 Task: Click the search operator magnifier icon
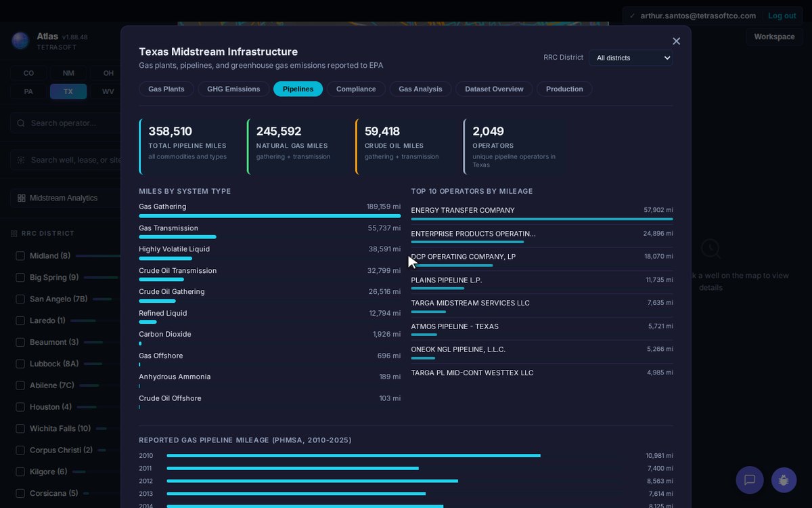coord(21,123)
